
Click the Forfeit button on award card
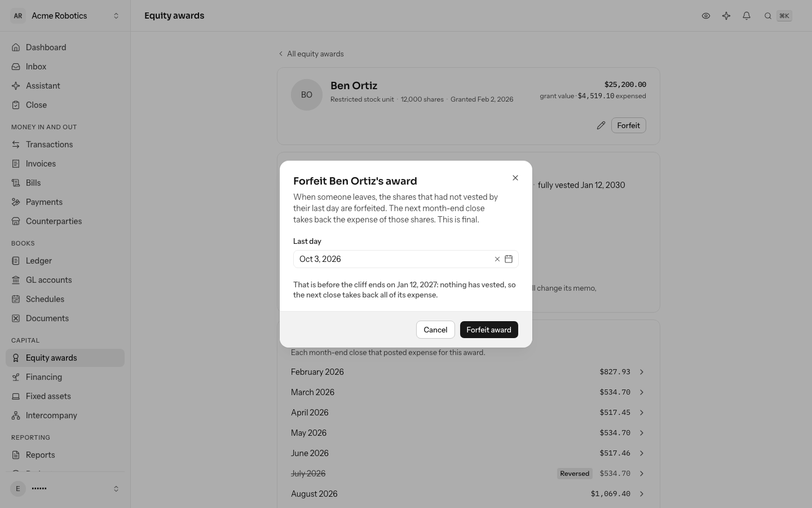[629, 125]
